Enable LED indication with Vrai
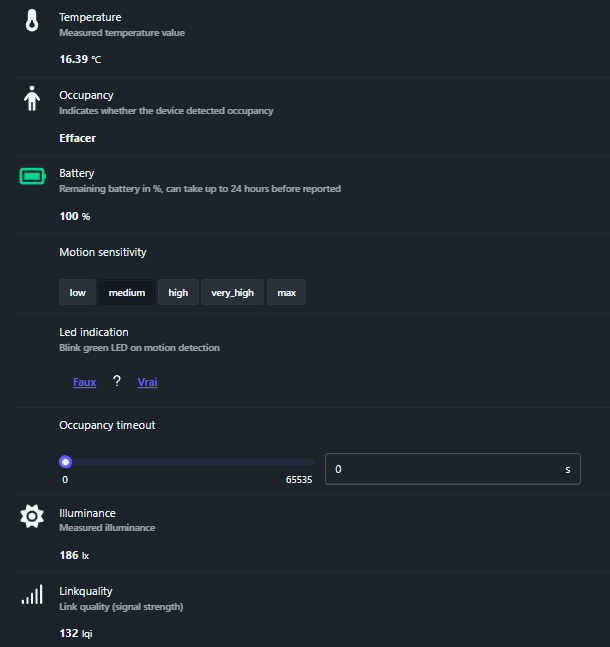Viewport: 610px width, 647px height. (x=147, y=382)
